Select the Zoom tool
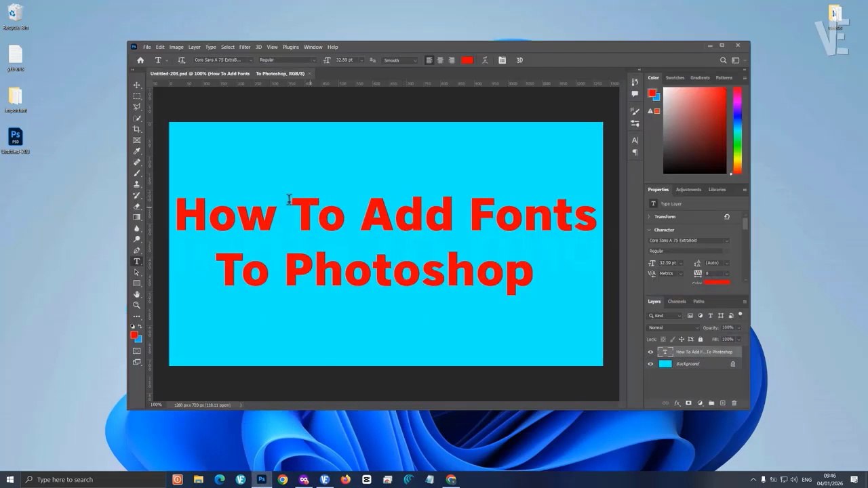868x488 pixels. pos(137,306)
